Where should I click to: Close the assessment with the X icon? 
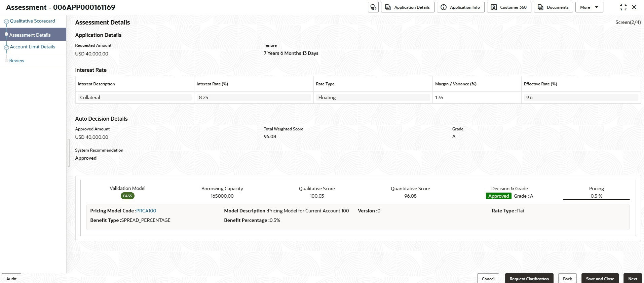pos(634,7)
